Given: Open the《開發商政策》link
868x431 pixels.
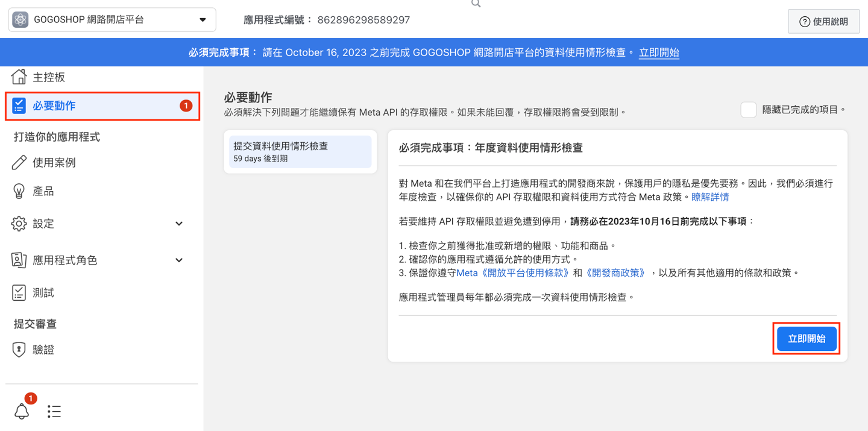Looking at the screenshot, I should (x=615, y=273).
